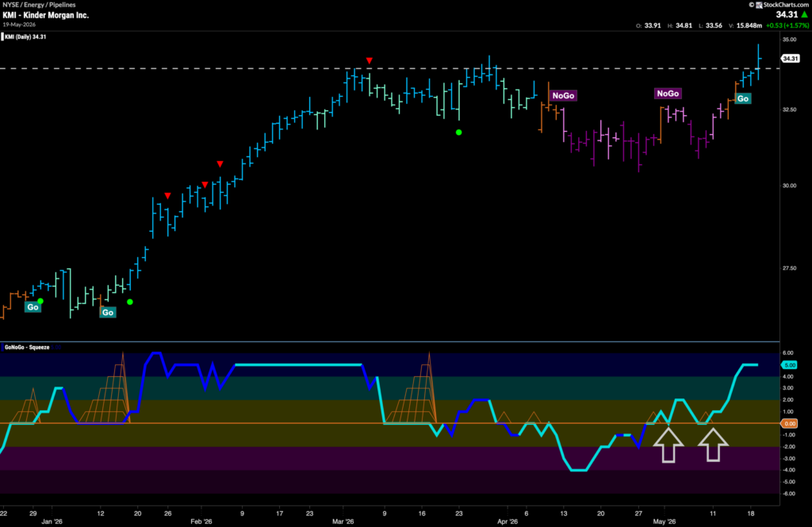Click the volume value 15.848m
Image resolution: width=812 pixels, height=527 pixels.
(749, 25)
